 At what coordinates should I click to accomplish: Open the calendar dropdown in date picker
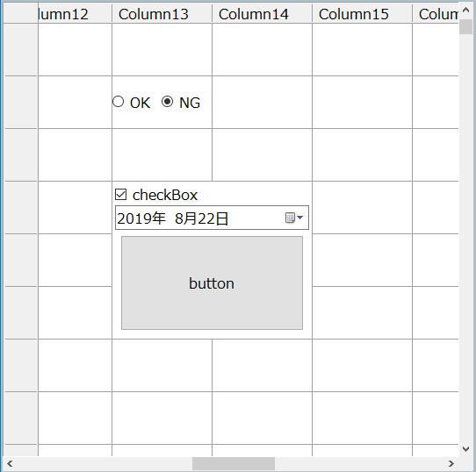[294, 218]
